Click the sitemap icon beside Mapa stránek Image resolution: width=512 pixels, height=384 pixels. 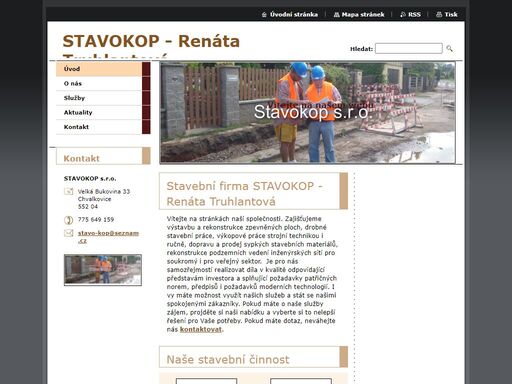336,15
